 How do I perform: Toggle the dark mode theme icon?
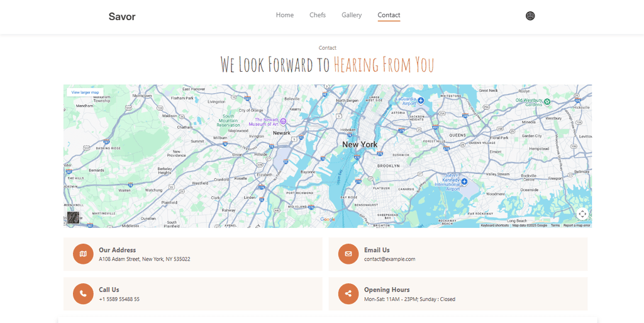530,16
